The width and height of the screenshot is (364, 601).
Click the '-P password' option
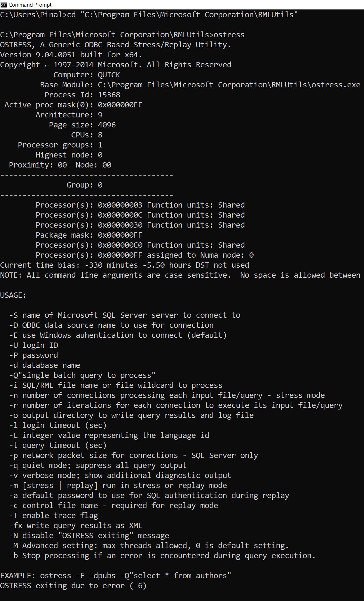[x=33, y=355]
